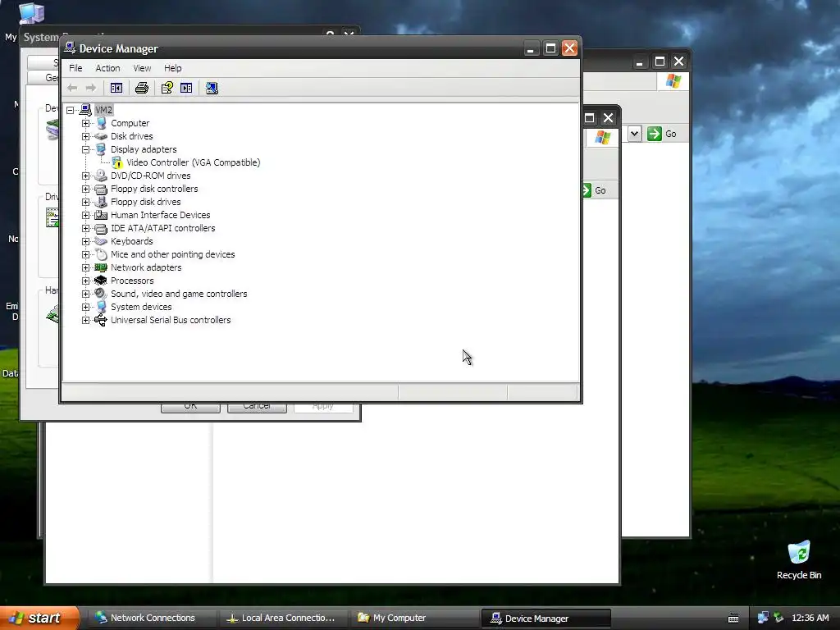The height and width of the screenshot is (630, 840).
Task: Open address dropdown arrow in rear window
Action: (634, 134)
